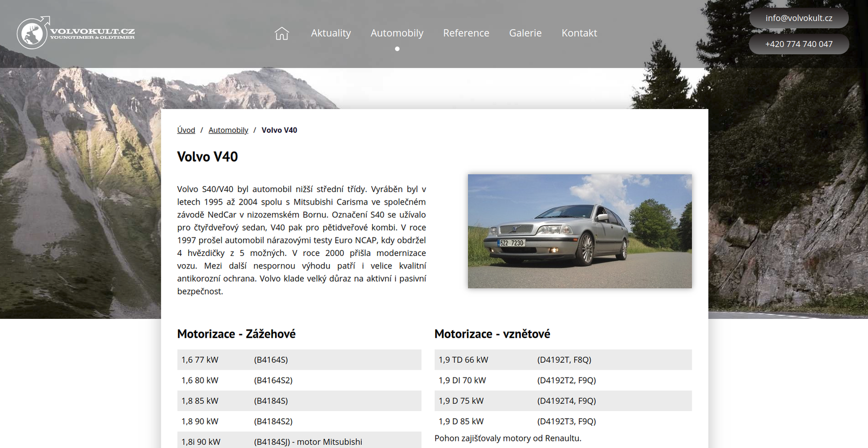Click the Volvokult.cz moose logo

coord(75,33)
